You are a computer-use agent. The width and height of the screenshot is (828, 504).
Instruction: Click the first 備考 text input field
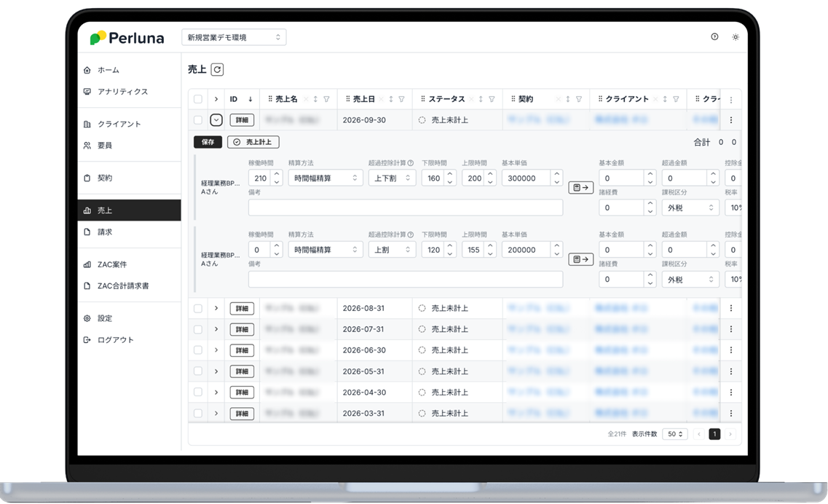(405, 208)
